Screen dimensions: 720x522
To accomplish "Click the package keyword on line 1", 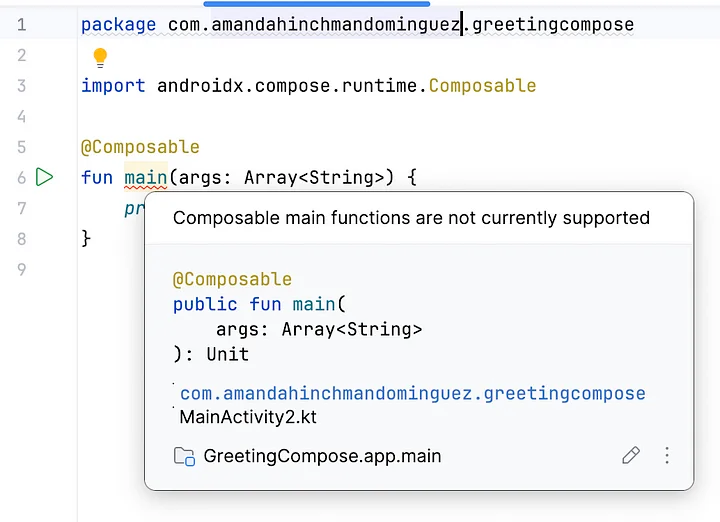I will click(118, 24).
